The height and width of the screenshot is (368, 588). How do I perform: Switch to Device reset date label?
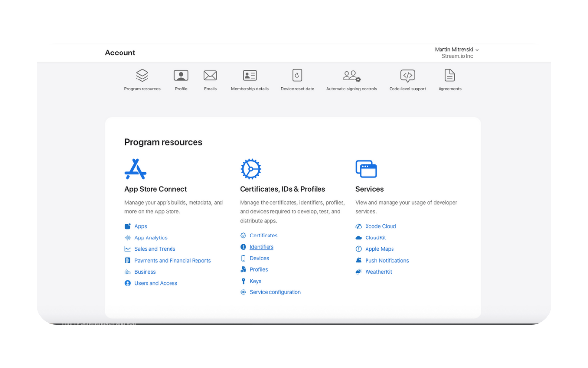(x=297, y=89)
